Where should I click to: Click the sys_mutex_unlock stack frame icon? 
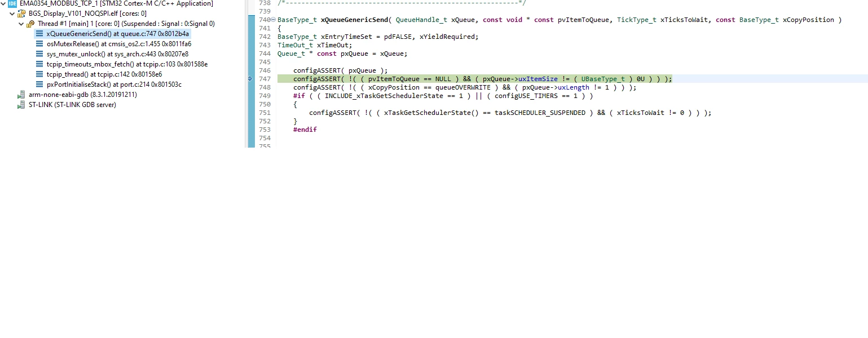(39, 54)
